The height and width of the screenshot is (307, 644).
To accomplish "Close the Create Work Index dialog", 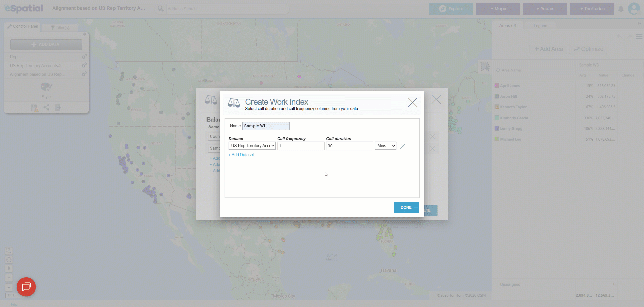I will (413, 102).
